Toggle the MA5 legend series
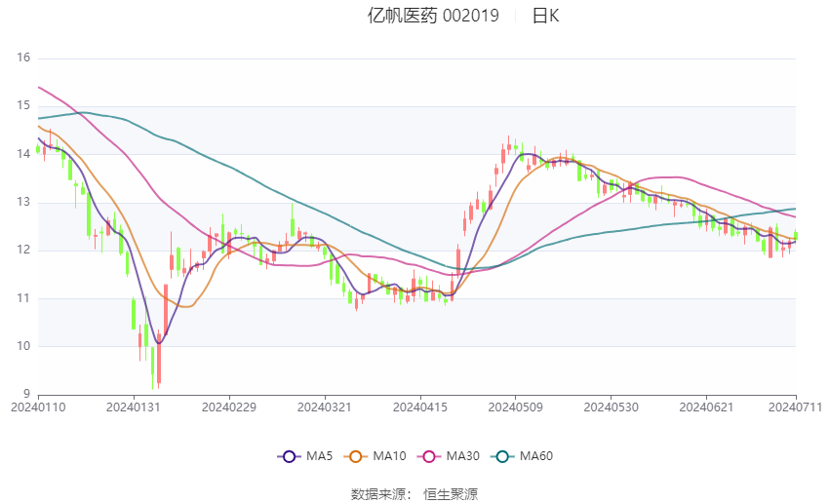 tap(304, 456)
